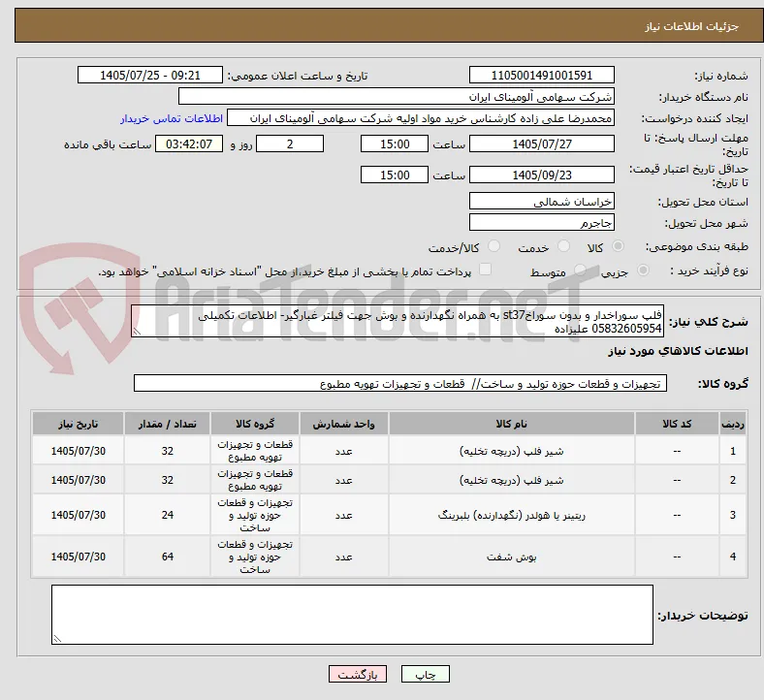Click the buyer name field شرکت سهامی آلومینای ایران

point(397,96)
